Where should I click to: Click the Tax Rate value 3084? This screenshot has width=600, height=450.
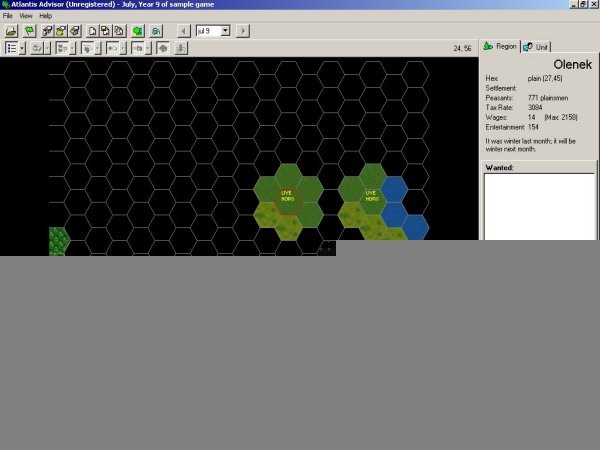click(535, 108)
